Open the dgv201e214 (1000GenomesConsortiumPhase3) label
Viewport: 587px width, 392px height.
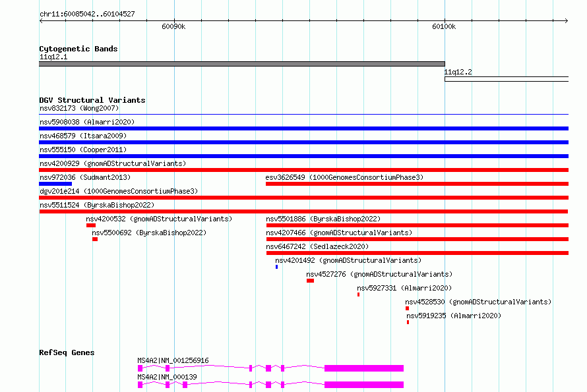(119, 192)
